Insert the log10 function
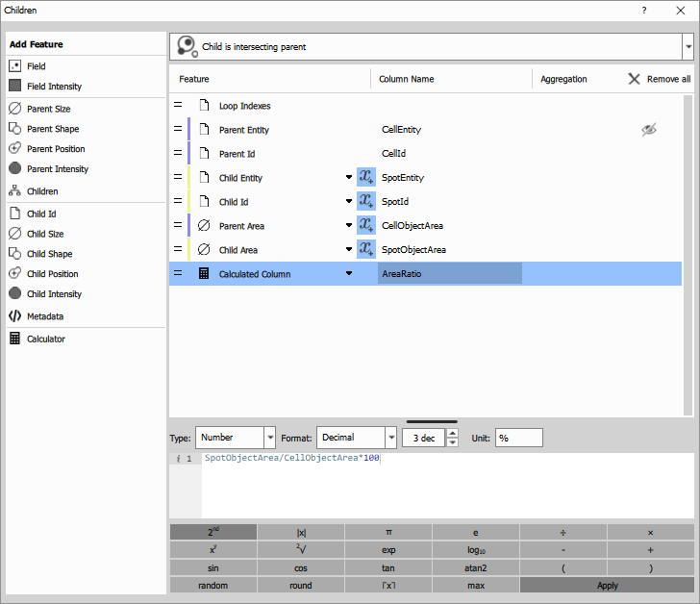 point(476,550)
